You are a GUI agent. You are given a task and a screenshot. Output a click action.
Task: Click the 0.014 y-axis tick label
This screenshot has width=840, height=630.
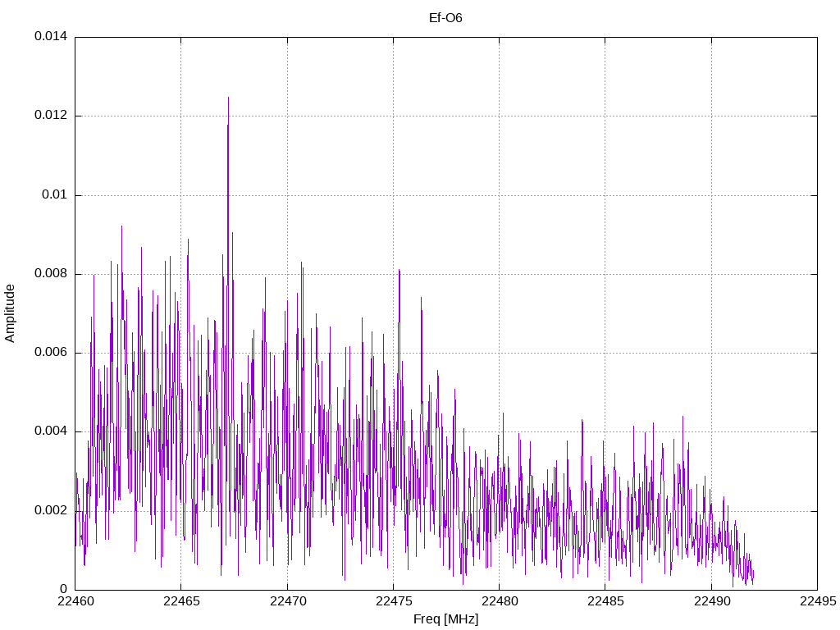51,36
